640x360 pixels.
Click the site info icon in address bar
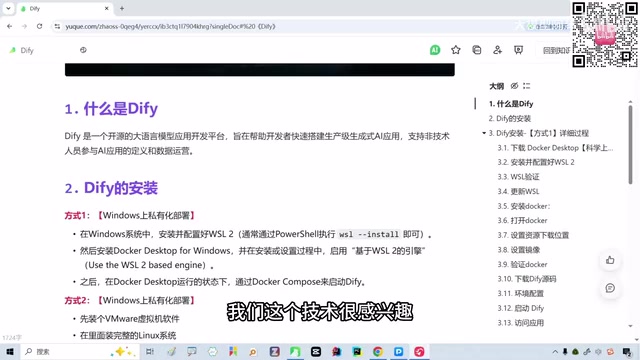57,26
